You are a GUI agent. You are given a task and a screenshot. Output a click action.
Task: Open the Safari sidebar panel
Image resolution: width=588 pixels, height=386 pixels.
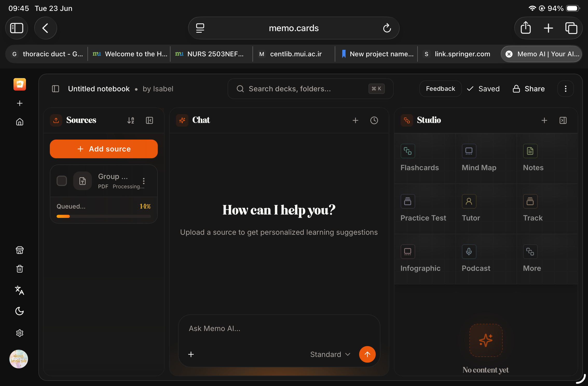17,28
